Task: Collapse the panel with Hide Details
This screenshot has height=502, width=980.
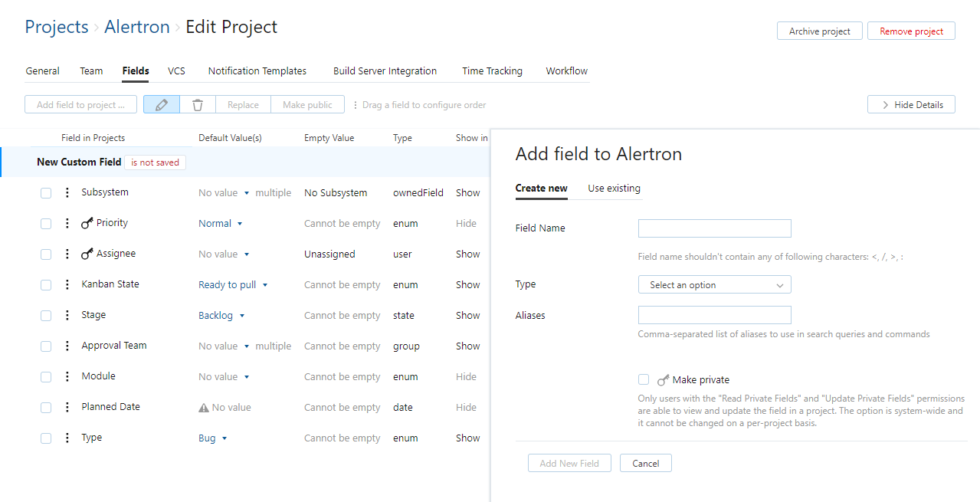Action: 911,104
